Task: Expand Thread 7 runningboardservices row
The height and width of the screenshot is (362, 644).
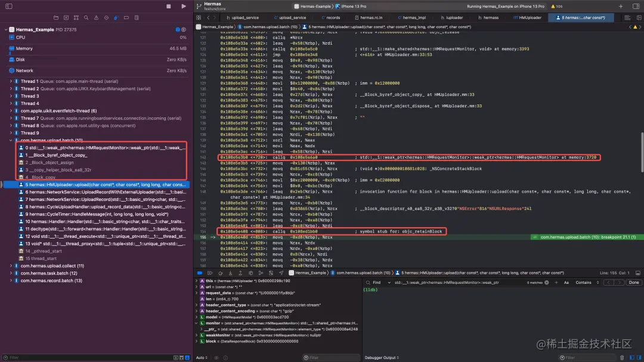Action: point(11,118)
